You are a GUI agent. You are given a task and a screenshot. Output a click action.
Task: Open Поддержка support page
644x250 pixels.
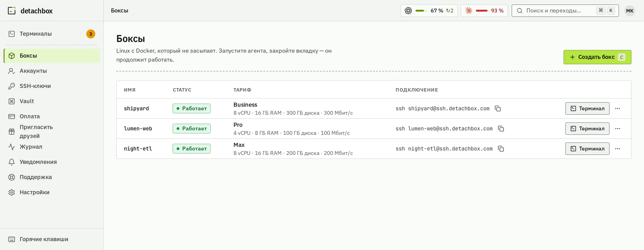52,177
